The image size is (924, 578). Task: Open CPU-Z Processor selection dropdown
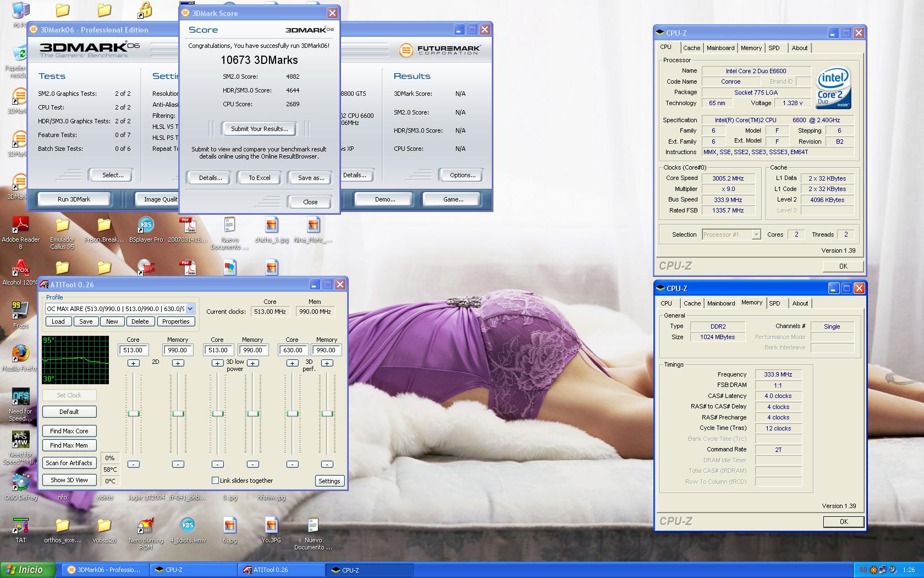[x=756, y=235]
